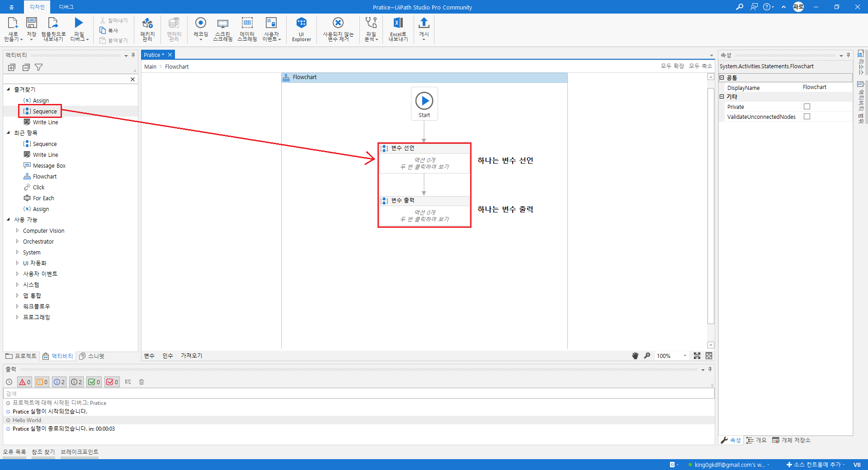This screenshot has height=470, width=868.
Task: Click the output search field
Action: pyautogui.click(x=359, y=394)
